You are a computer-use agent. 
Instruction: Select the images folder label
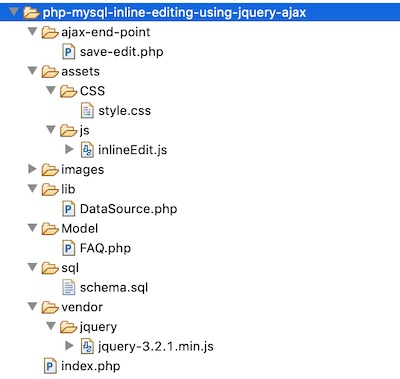point(83,170)
